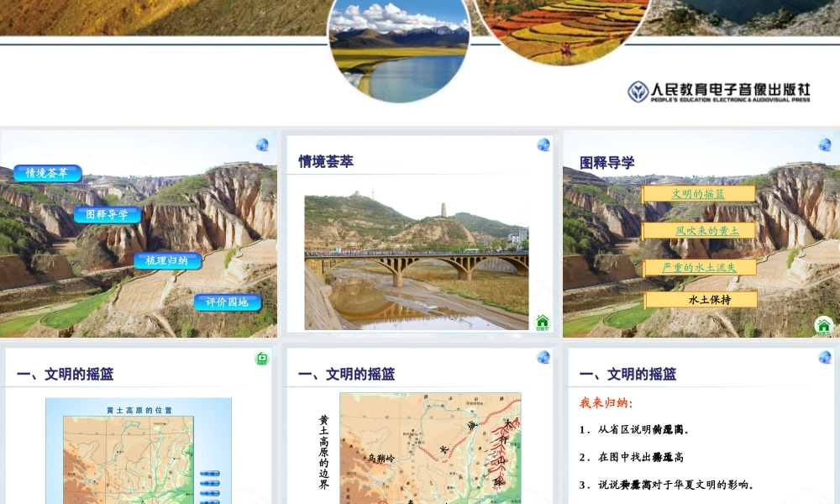The height and width of the screenshot is (504, 840).
Task: Click the globe icon on the 图释导学 slide
Action: click(x=825, y=144)
